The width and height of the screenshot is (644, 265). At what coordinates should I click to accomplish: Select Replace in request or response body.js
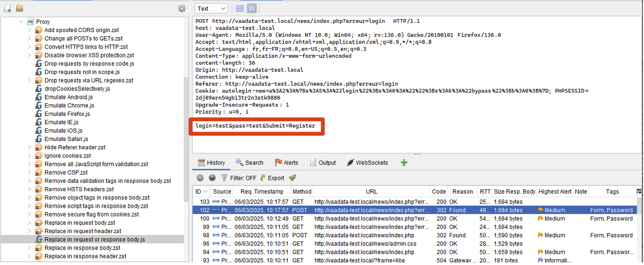(95, 240)
